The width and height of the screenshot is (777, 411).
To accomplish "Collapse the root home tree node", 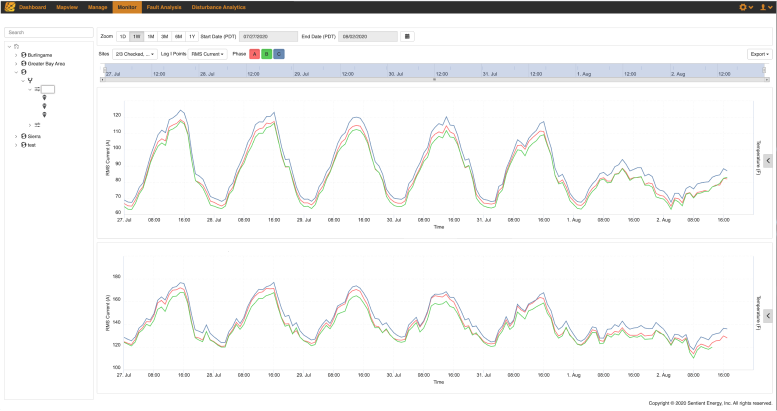I will (x=9, y=47).
